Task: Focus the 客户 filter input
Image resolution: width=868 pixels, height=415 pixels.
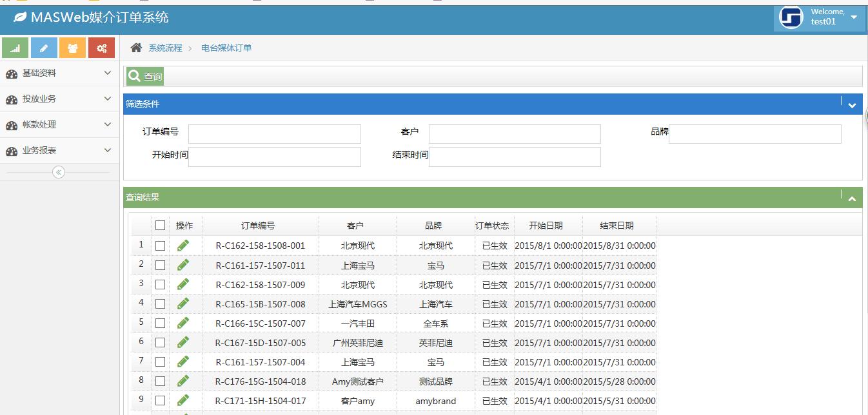Action: [x=515, y=134]
